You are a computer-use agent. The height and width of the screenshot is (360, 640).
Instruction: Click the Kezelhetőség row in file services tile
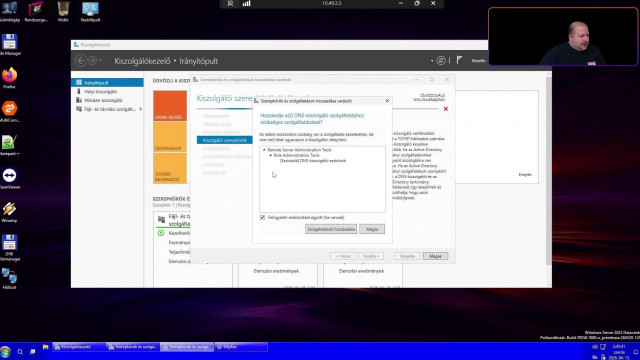(x=179, y=233)
